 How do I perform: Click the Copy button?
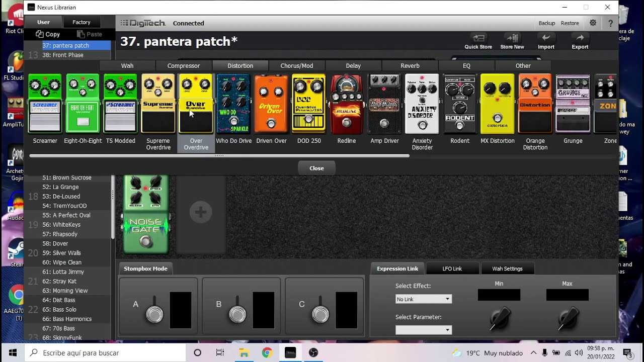click(48, 34)
